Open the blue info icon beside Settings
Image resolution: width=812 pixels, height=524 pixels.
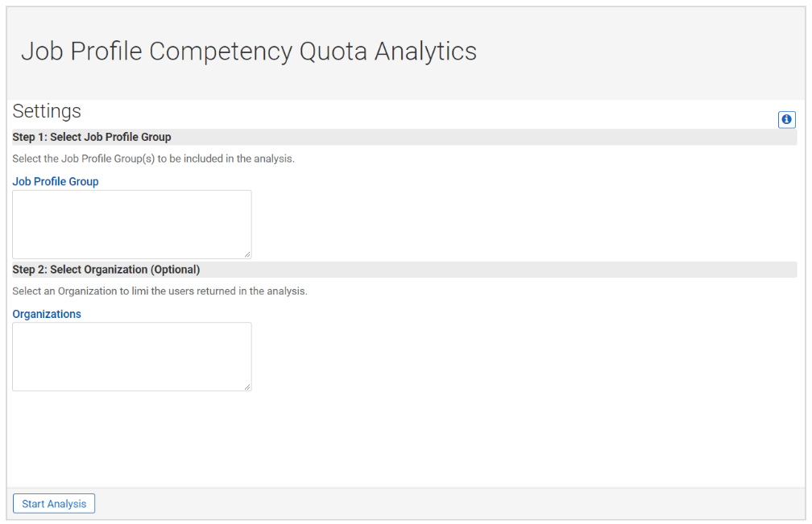pos(786,119)
